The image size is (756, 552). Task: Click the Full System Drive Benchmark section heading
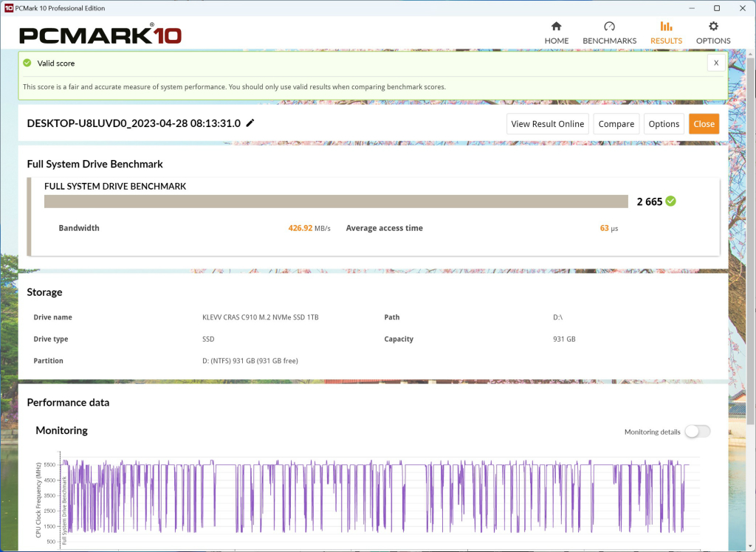coord(95,164)
